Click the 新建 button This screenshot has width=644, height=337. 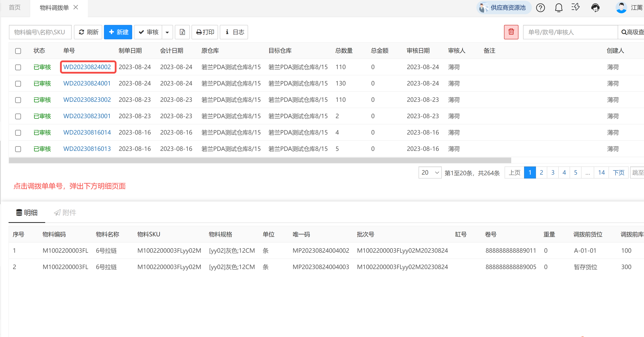(118, 32)
